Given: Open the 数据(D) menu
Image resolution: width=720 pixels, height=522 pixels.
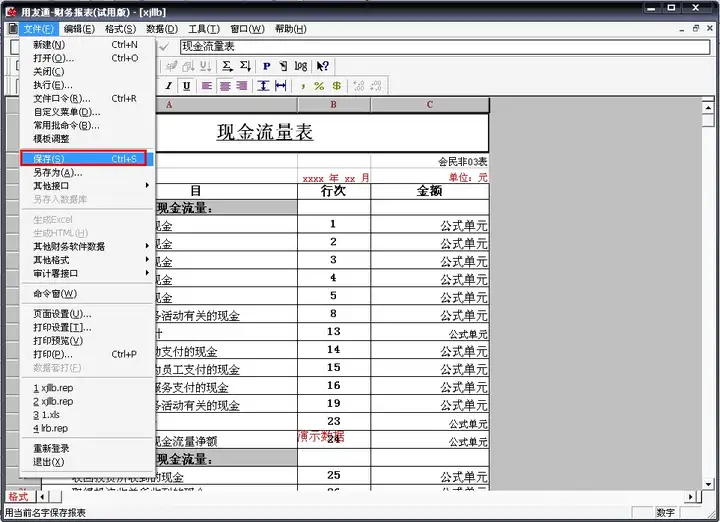Looking at the screenshot, I should pos(162,29).
